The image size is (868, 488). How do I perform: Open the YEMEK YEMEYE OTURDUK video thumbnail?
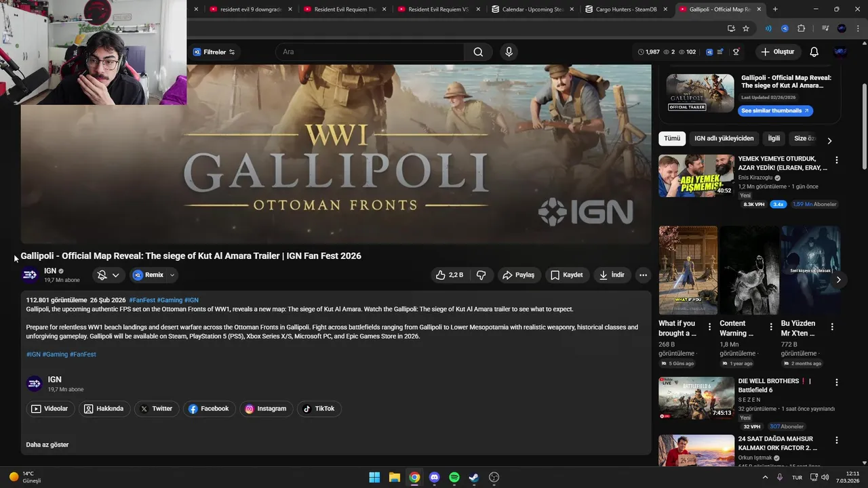coord(696,176)
